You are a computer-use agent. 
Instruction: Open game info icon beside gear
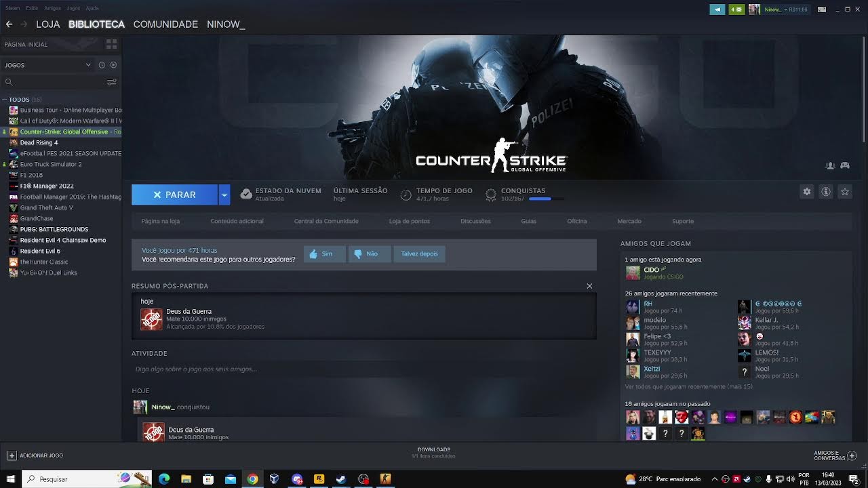coord(826,192)
